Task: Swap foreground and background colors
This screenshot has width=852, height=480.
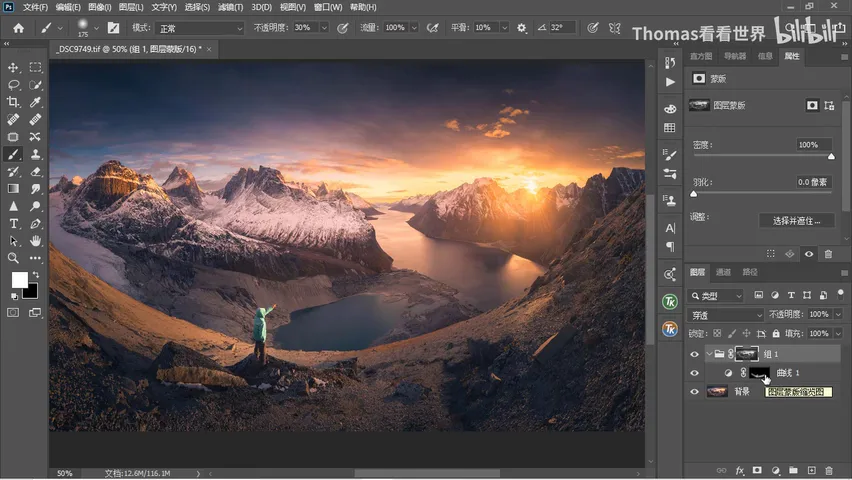Action: (36, 275)
